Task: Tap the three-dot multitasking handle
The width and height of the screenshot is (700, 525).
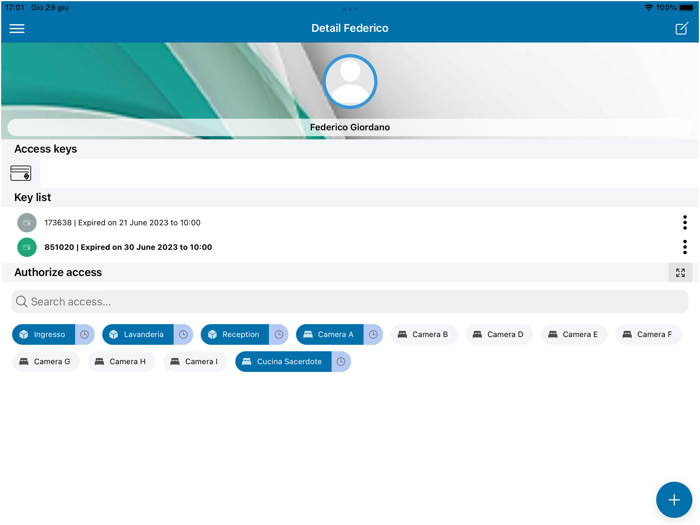Action: [350, 9]
